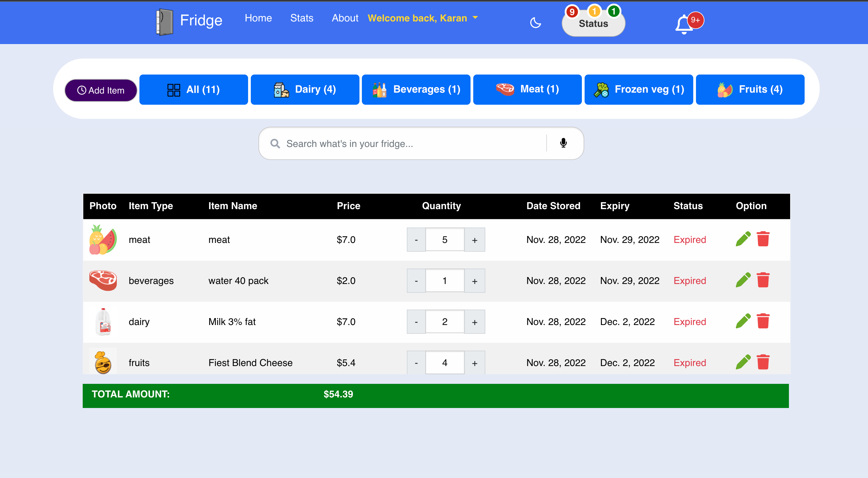Select the Fruits (4) category tab

coord(750,90)
